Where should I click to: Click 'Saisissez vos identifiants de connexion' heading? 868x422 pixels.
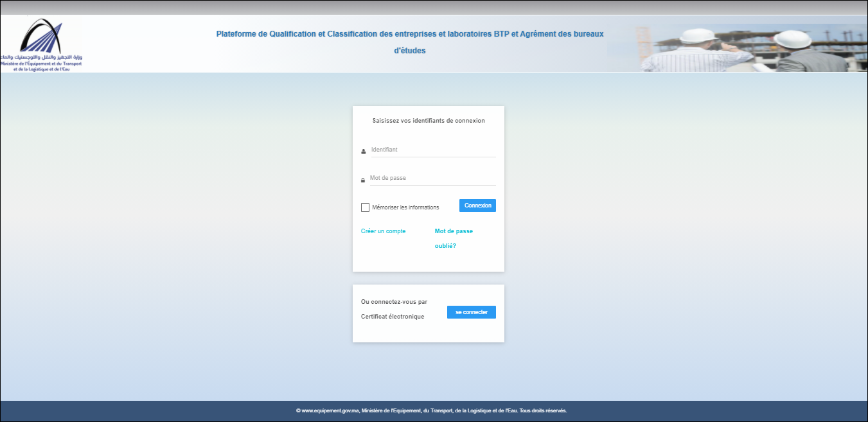pyautogui.click(x=429, y=121)
